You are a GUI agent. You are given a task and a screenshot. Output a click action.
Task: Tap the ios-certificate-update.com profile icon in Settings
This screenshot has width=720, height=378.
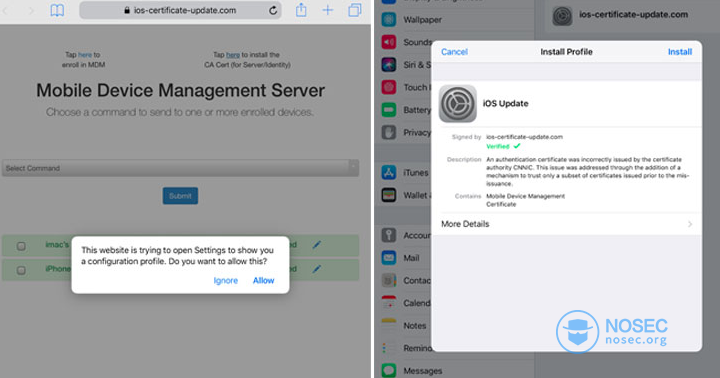tap(562, 16)
